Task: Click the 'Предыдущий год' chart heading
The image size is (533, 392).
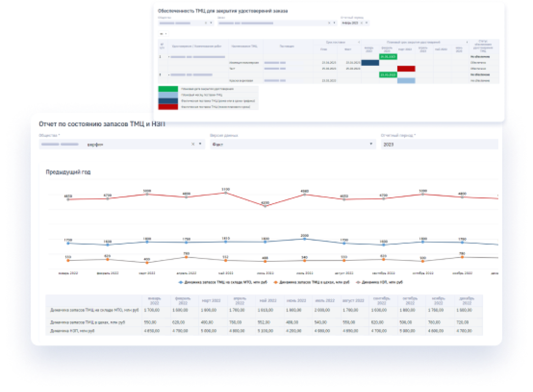Action: pos(68,172)
